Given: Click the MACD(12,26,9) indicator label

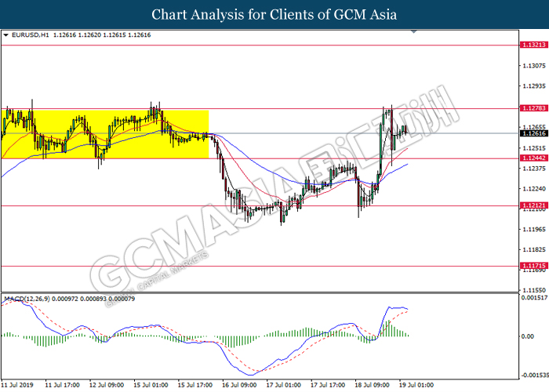Looking at the screenshot, I should (x=27, y=299).
